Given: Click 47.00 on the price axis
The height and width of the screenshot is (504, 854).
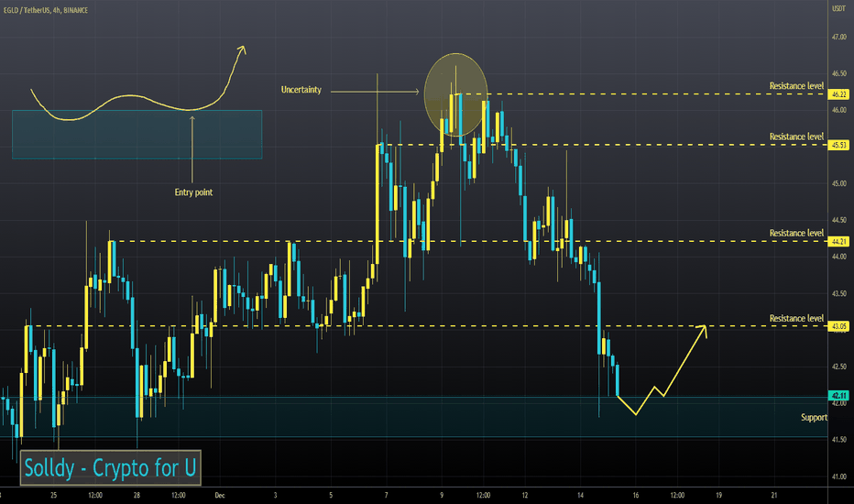Looking at the screenshot, I should [x=839, y=37].
